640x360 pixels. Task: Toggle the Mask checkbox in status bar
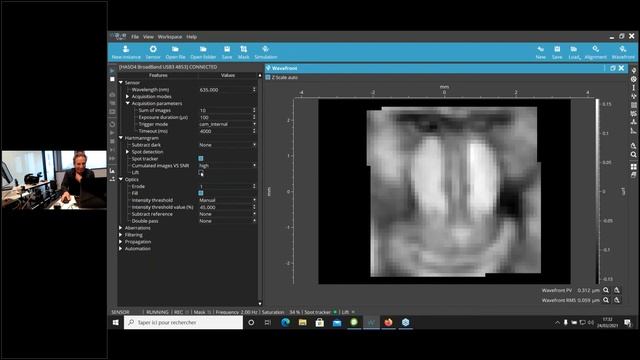click(209, 312)
